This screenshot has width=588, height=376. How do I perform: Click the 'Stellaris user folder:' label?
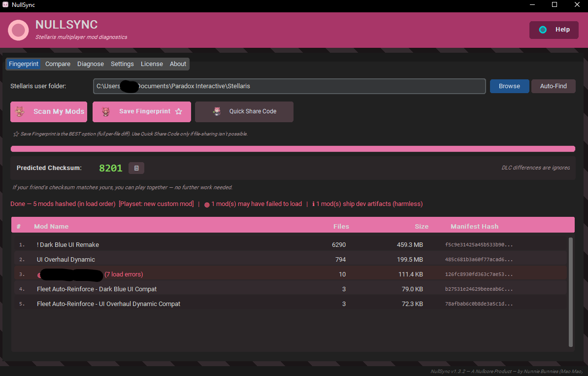tap(38, 86)
